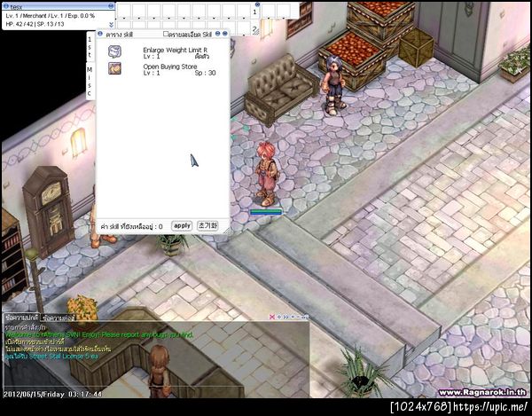
Task: Click the green rAthena welcome message in chat
Action: coord(99,335)
